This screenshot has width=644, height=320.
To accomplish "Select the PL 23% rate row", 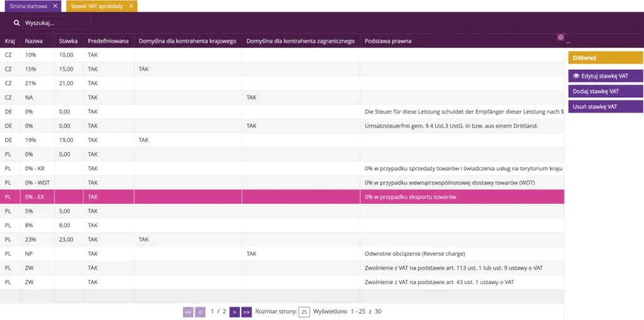I will (x=282, y=240).
